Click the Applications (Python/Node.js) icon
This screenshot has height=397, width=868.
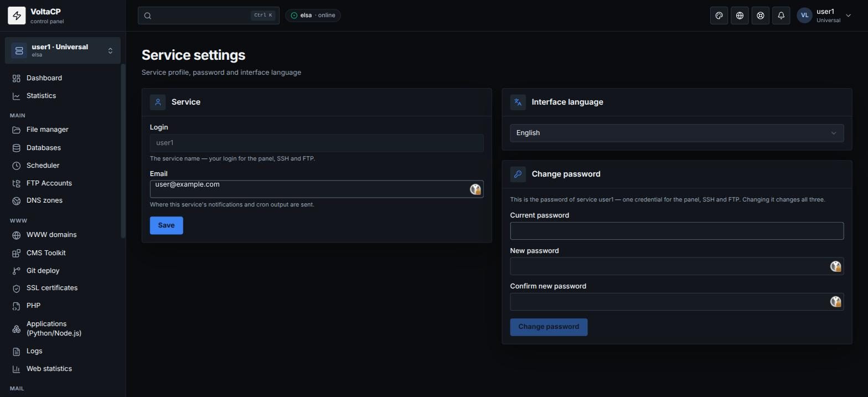[x=17, y=329]
